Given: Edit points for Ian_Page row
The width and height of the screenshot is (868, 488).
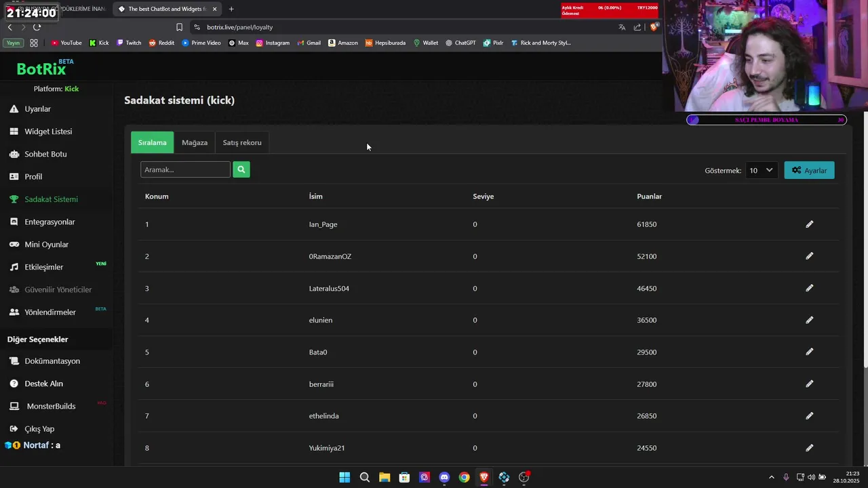Looking at the screenshot, I should [809, 224].
